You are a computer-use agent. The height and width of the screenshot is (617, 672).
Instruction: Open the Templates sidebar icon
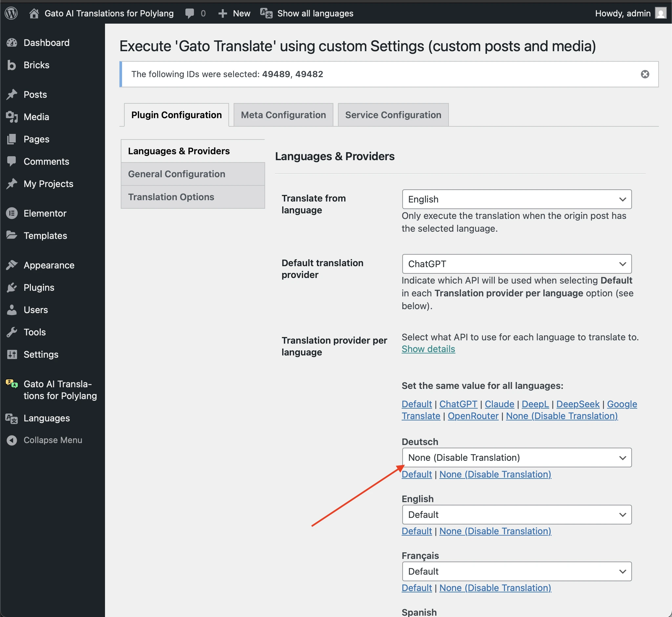coord(12,235)
